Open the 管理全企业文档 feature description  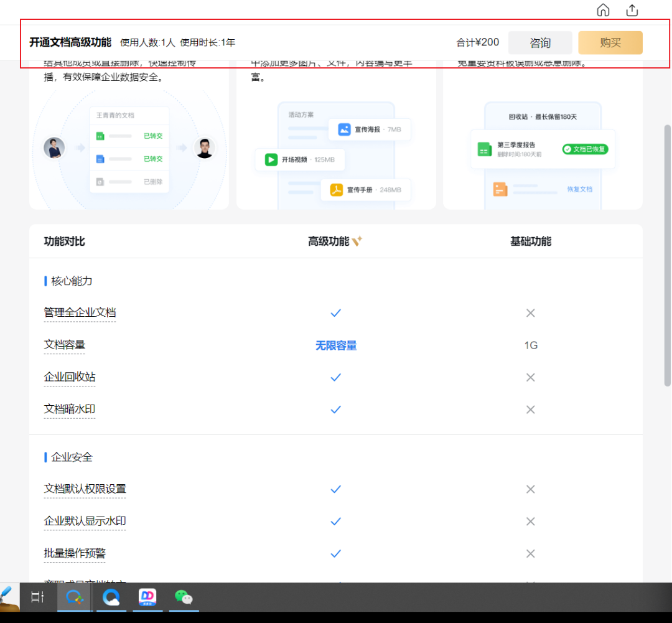[x=80, y=312]
